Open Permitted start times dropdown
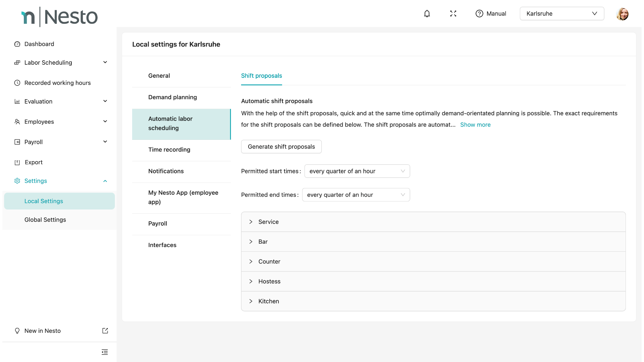644x362 pixels. (357, 171)
